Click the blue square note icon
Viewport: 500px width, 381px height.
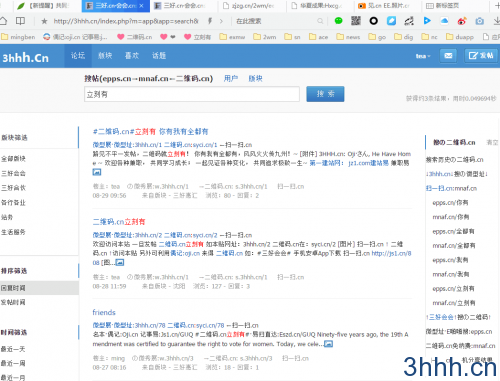point(391,21)
